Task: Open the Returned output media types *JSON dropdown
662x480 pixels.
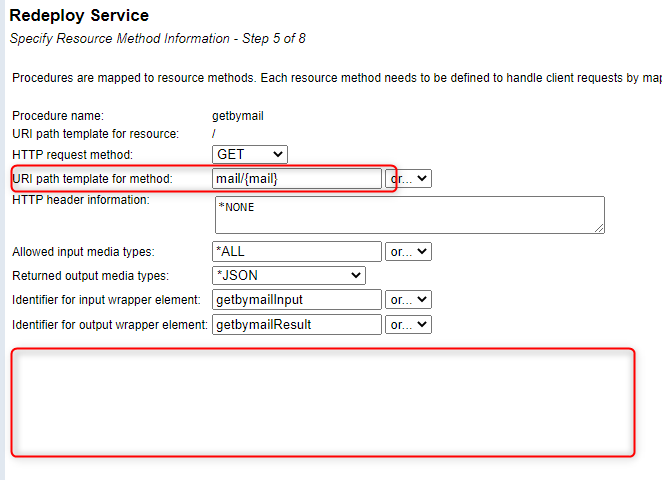Action: coord(289,275)
